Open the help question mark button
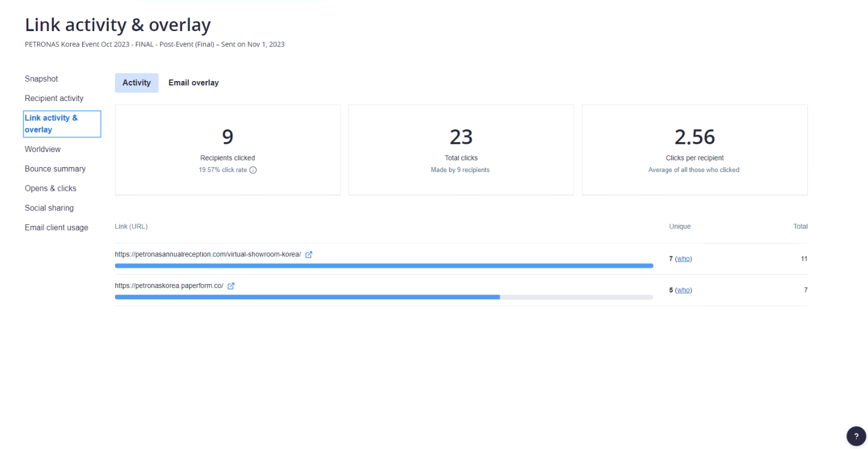The height and width of the screenshot is (449, 868). point(856,436)
